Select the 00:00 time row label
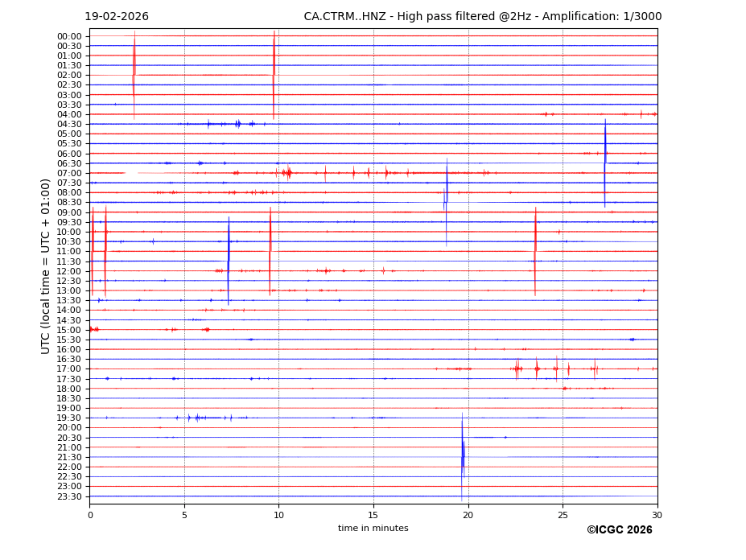This screenshot has width=746, height=560. pos(69,36)
